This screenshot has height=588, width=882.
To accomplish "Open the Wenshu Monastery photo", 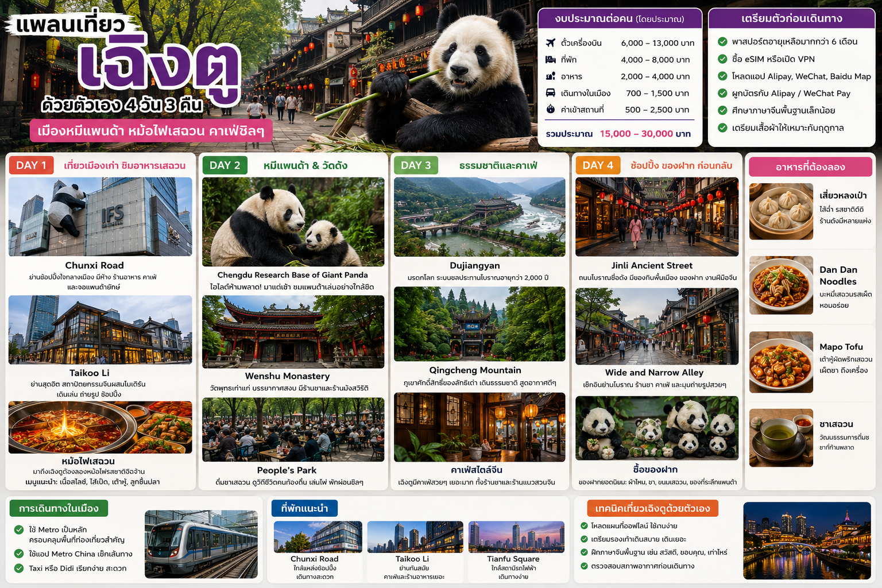I will tap(293, 331).
